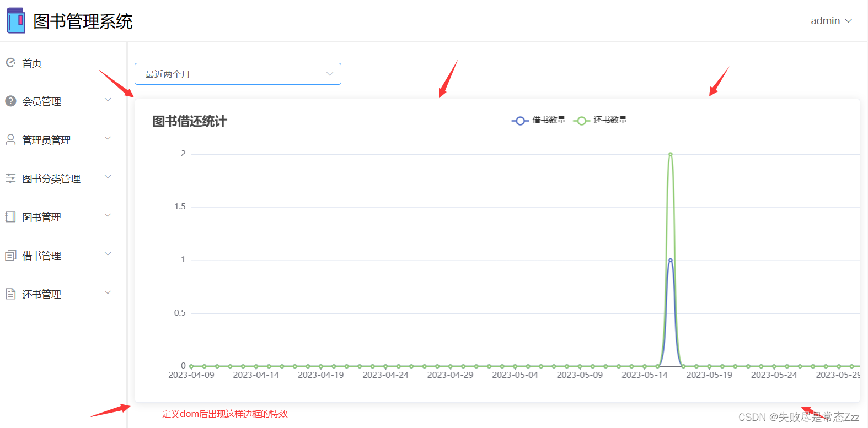Click the 图书分类管理 sliders icon
The height and width of the screenshot is (428, 868).
[x=10, y=178]
